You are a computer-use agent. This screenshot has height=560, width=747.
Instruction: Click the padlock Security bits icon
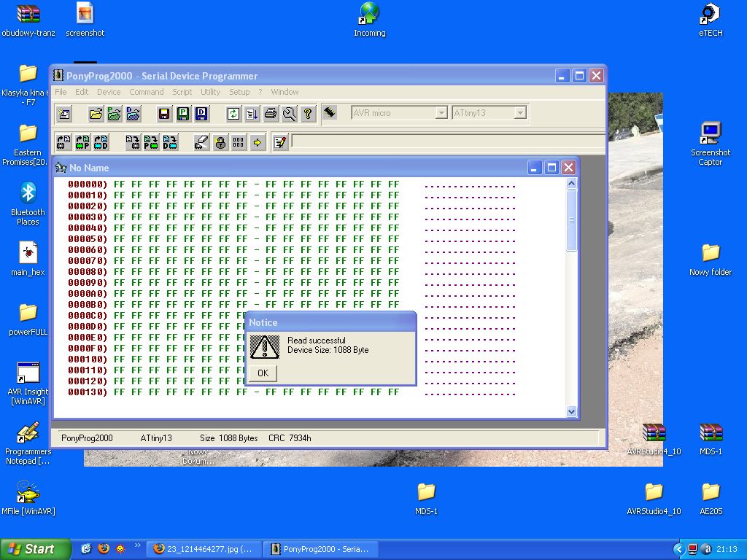220,142
